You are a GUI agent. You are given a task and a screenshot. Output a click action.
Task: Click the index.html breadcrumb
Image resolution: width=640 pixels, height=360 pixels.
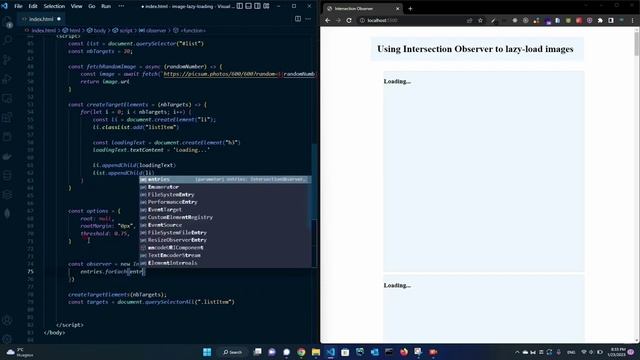[43, 30]
